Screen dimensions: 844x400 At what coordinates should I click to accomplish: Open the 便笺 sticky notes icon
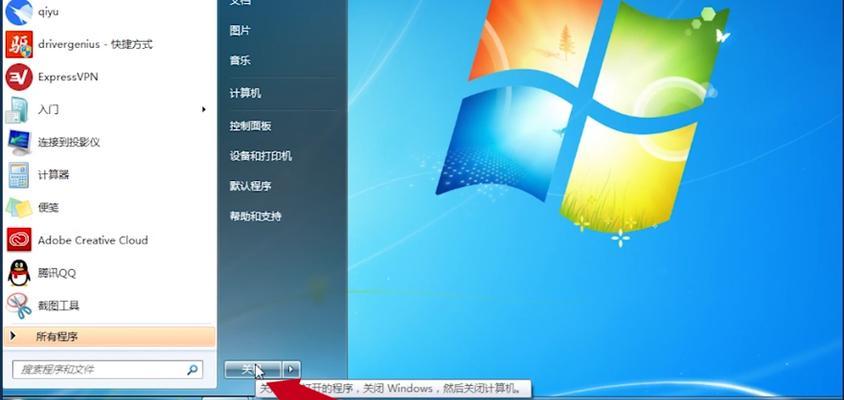[19, 208]
